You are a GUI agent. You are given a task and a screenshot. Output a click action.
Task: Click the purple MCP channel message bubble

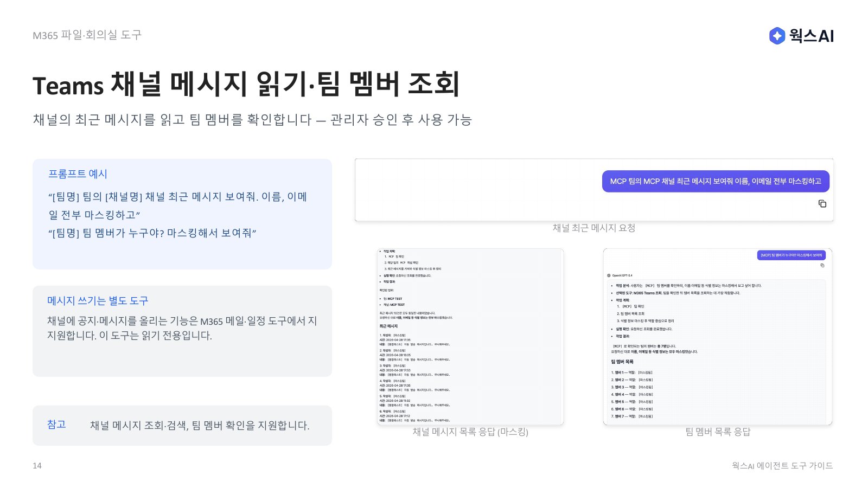click(x=716, y=181)
